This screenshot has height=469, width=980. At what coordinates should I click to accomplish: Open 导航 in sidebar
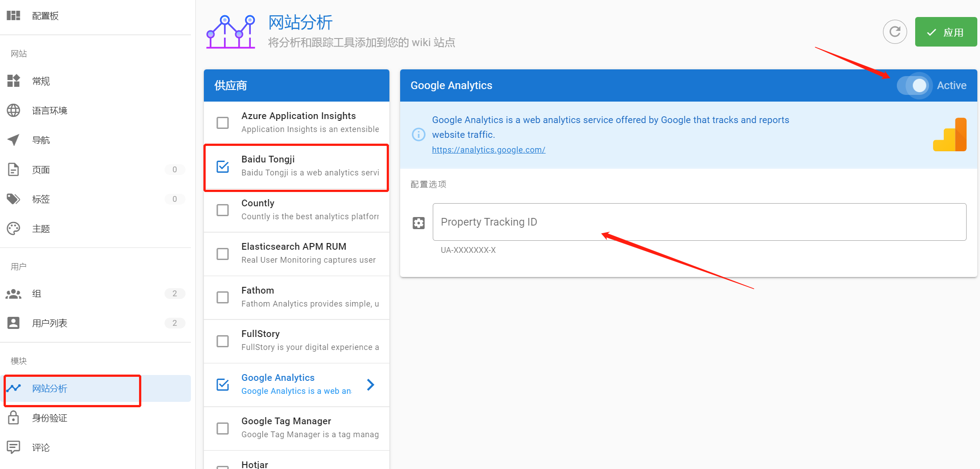point(95,140)
